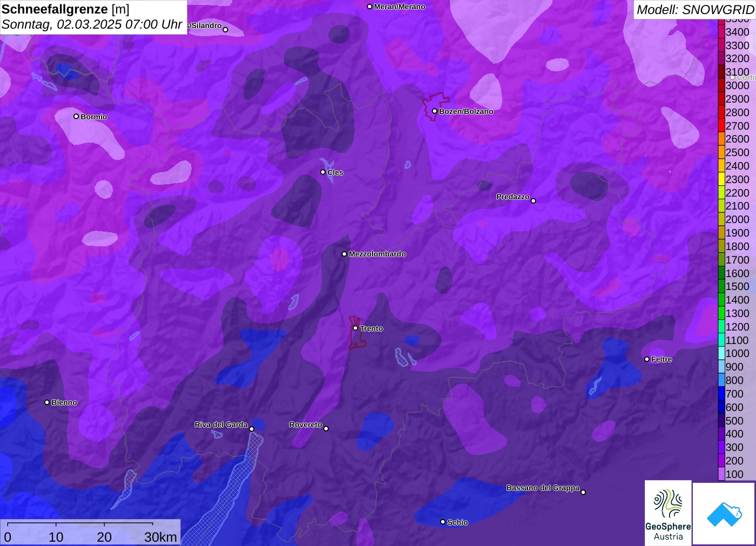Click the Predazzo marker dot
The image size is (756, 546).
pos(534,201)
